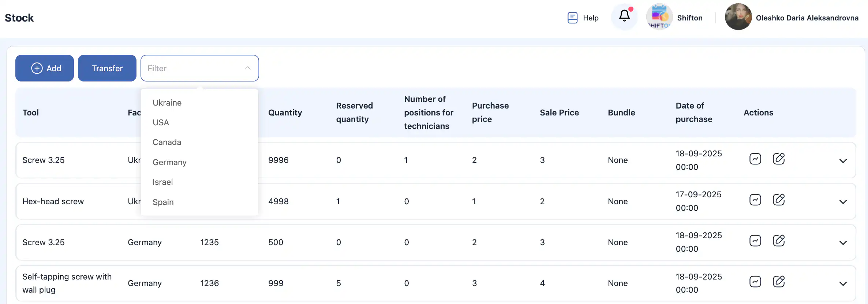Expand the Hex-head screw row details
Screen dimensions: 868x304
click(x=843, y=202)
